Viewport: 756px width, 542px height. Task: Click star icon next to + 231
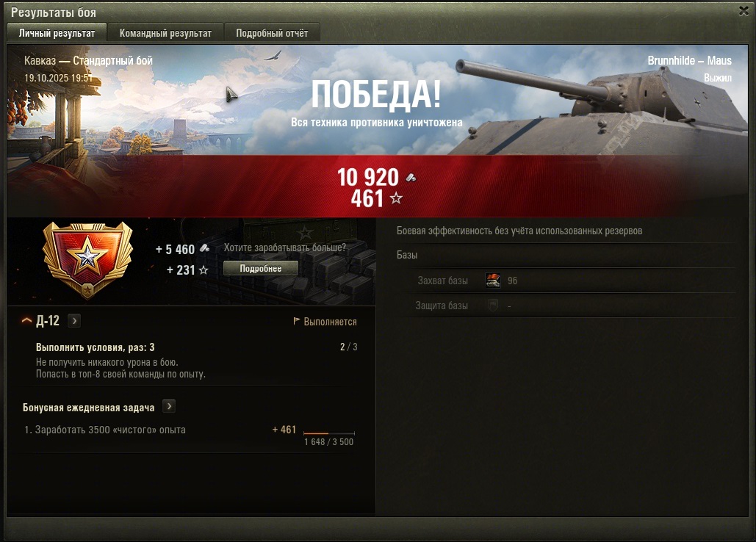(204, 270)
